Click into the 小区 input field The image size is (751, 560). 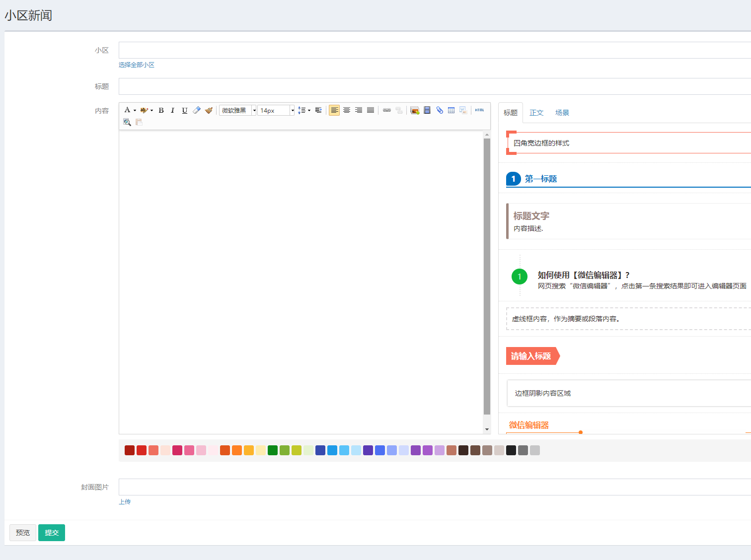435,50
